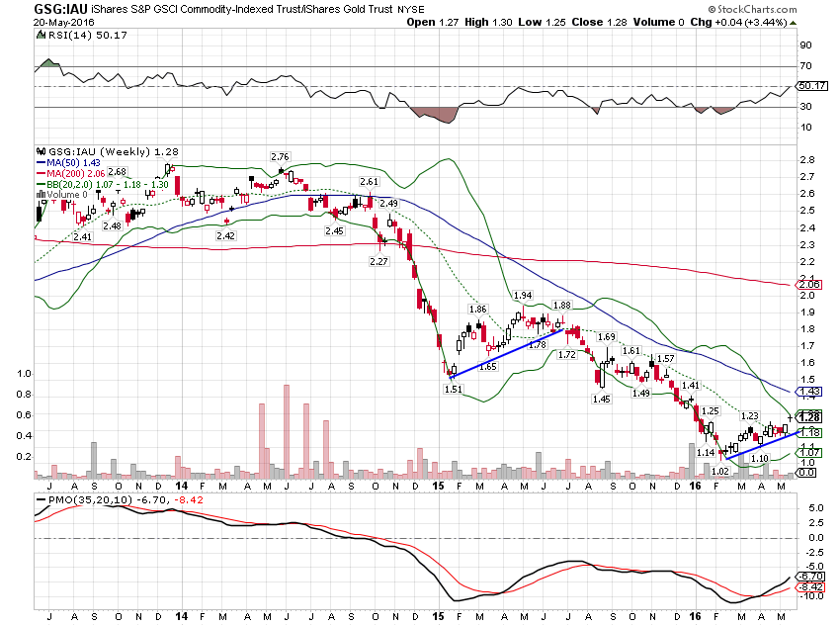Click the 2.42 low price annotation
Screen dimensions: 840x626
pos(225,235)
